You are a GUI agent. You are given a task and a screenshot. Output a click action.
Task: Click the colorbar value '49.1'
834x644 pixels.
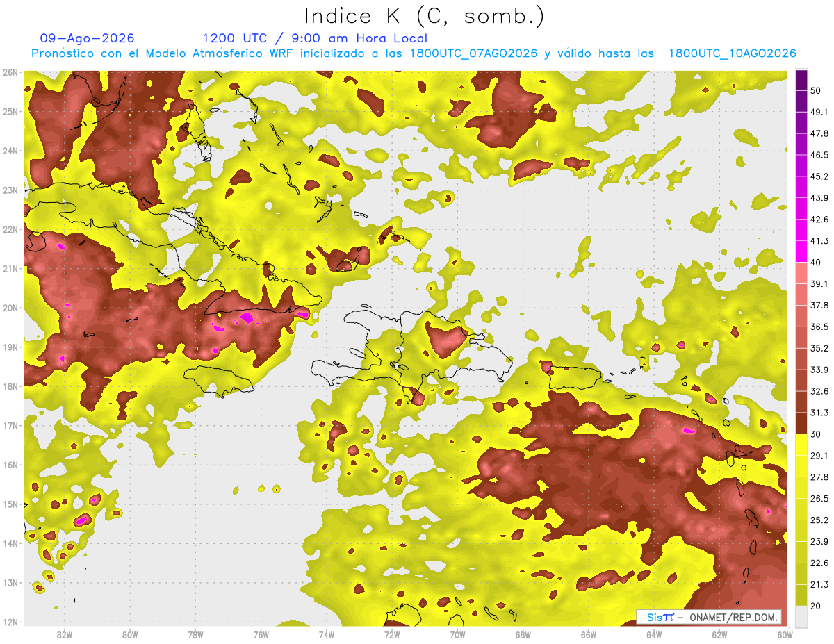819,112
